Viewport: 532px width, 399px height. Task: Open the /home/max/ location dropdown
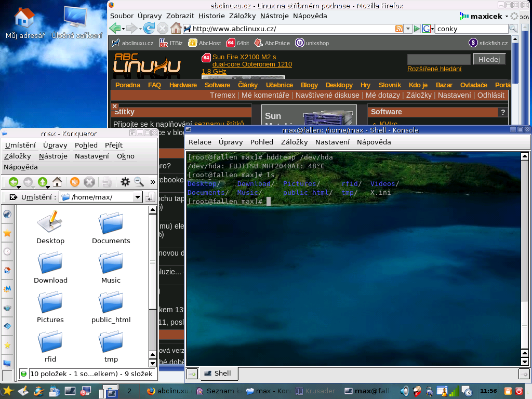[137, 197]
